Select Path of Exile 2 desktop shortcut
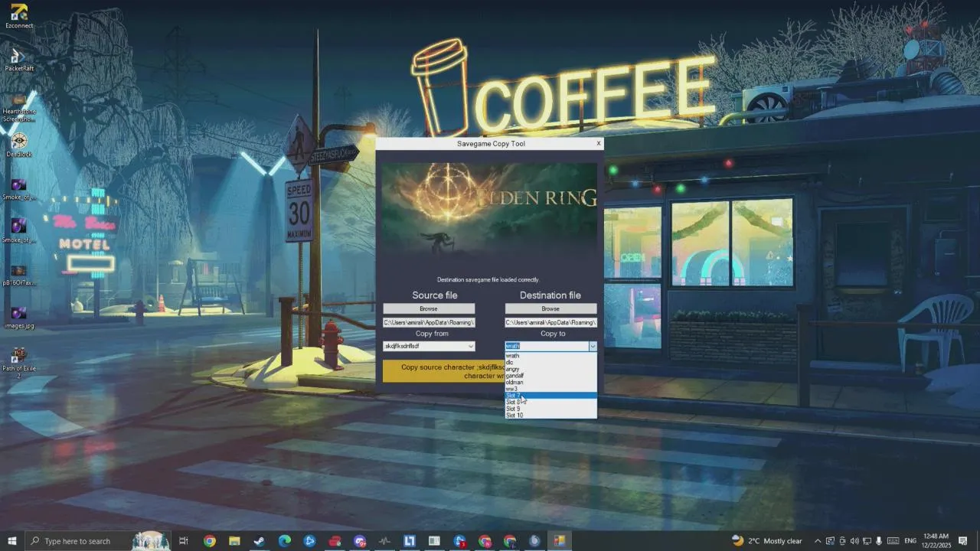The width and height of the screenshot is (980, 551). pos(19,362)
